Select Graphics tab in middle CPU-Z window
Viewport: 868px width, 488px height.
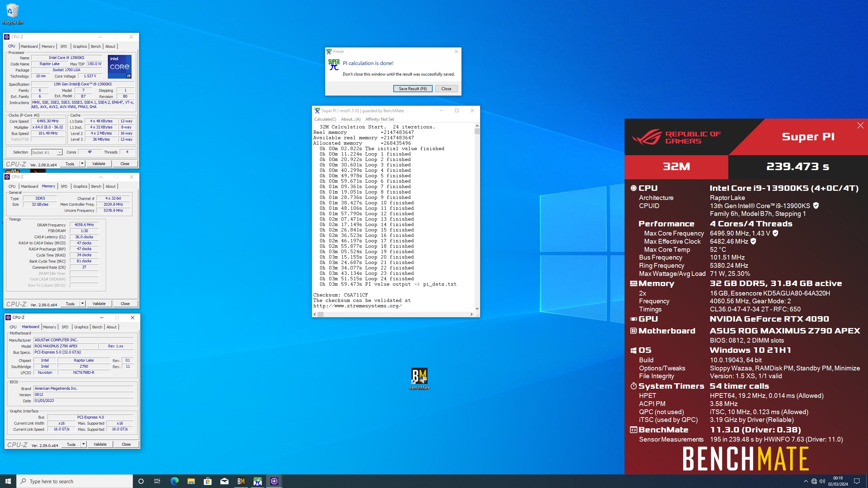click(x=80, y=186)
